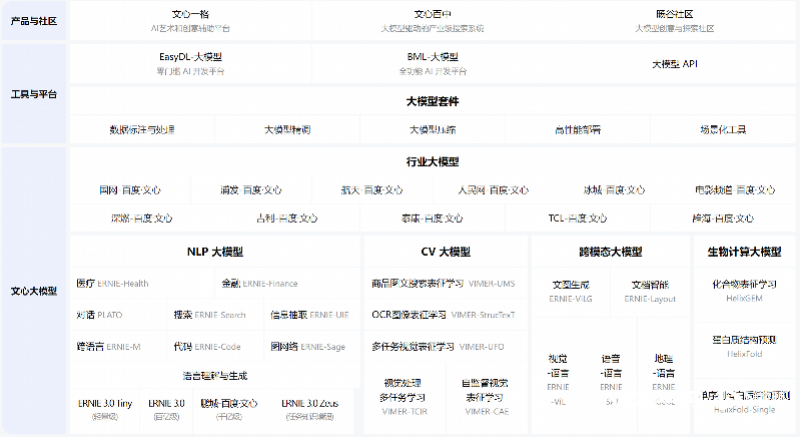Click the OCR VIMER-StrucTexT cell
Screen dimensions: 800x437
click(x=445, y=315)
